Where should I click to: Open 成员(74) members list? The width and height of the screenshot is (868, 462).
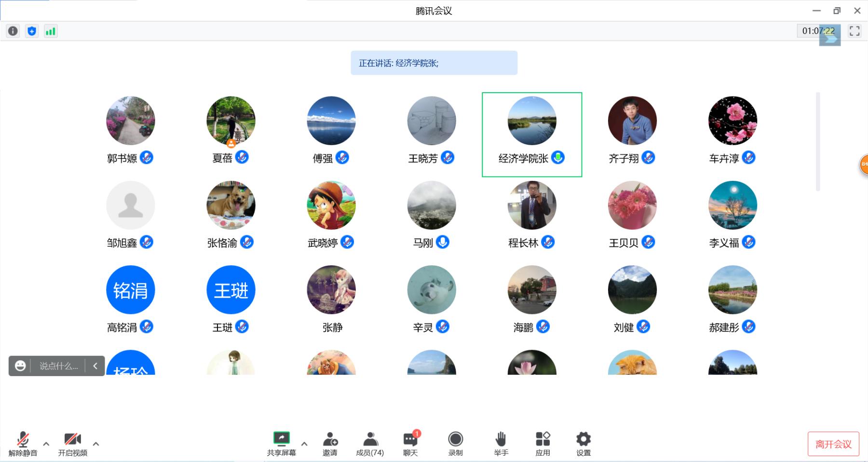(x=370, y=444)
